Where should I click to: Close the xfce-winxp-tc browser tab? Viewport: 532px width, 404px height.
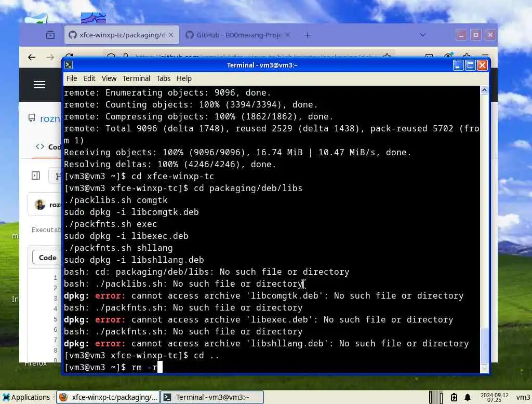(x=171, y=35)
